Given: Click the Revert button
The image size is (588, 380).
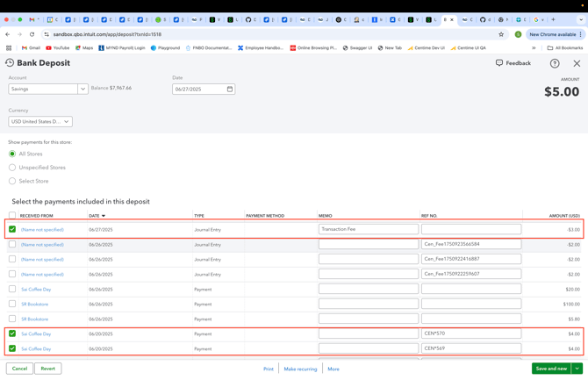Looking at the screenshot, I should (48, 369).
